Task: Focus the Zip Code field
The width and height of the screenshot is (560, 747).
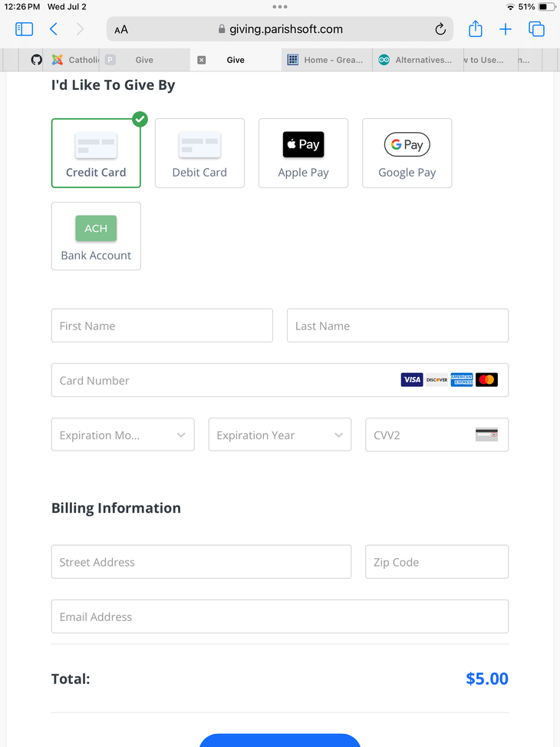Action: coord(436,562)
